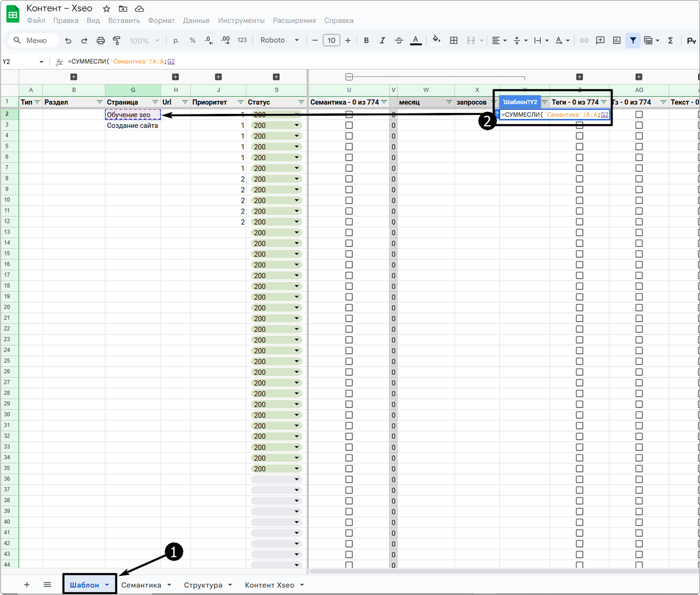
Task: Tick the Тз checkbox in row 2
Action: tap(639, 114)
